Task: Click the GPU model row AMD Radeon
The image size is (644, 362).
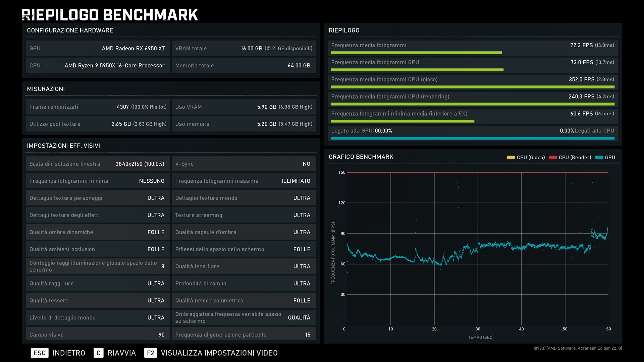Action: [98, 48]
